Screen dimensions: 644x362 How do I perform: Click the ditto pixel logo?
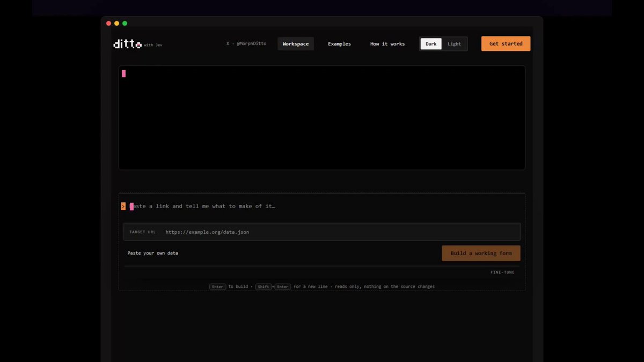127,44
